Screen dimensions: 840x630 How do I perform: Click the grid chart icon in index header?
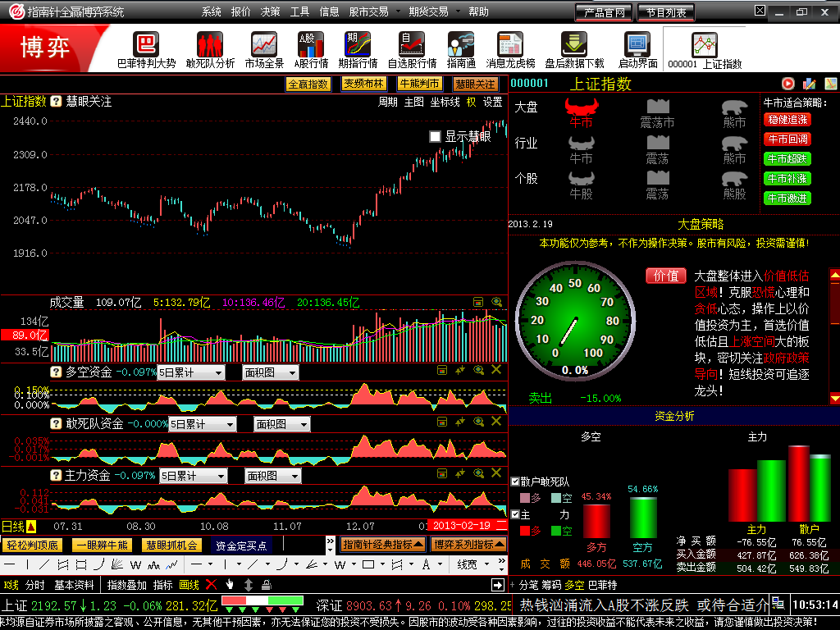click(x=830, y=84)
